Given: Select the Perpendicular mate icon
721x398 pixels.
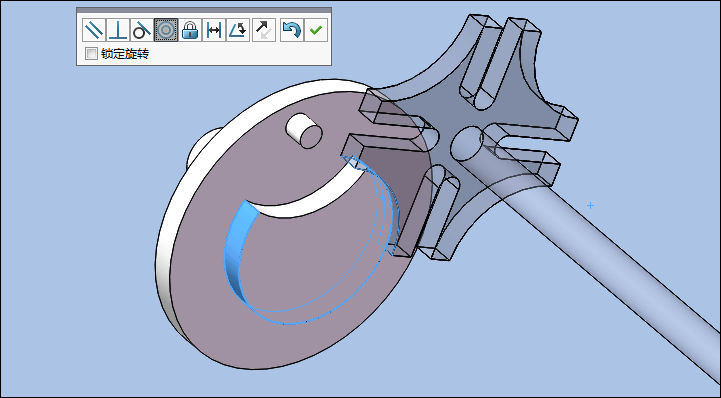Looking at the screenshot, I should pyautogui.click(x=118, y=30).
